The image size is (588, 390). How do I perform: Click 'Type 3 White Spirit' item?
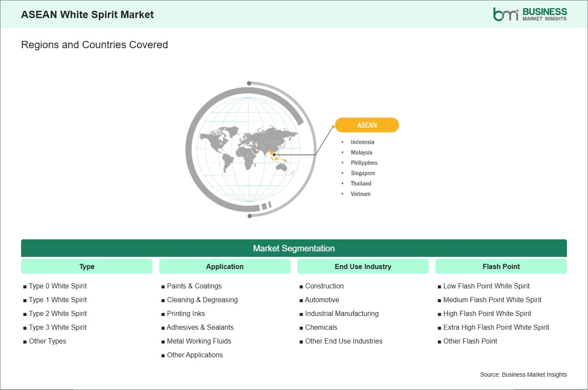click(x=58, y=327)
